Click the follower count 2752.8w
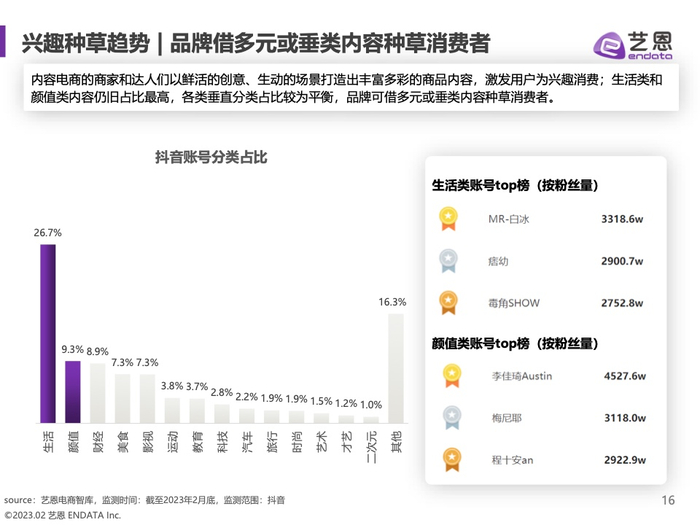 coord(622,303)
